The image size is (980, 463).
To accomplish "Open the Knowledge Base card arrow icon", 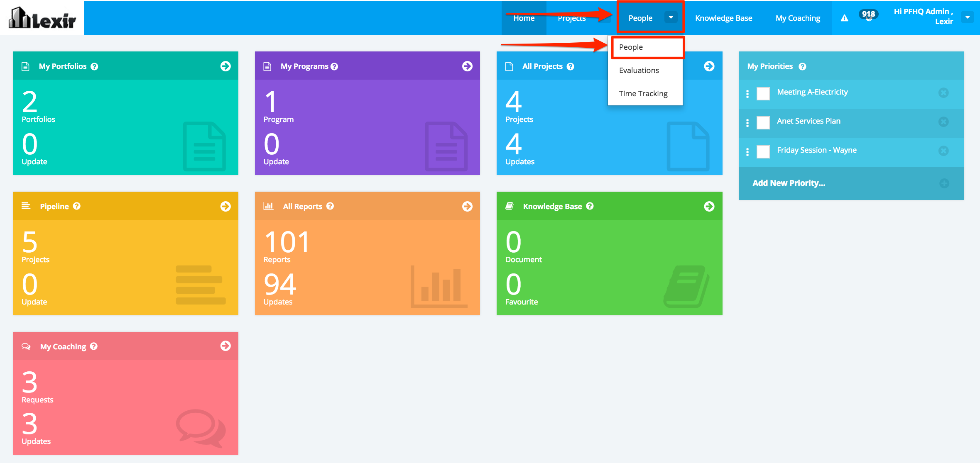I will pyautogui.click(x=709, y=207).
